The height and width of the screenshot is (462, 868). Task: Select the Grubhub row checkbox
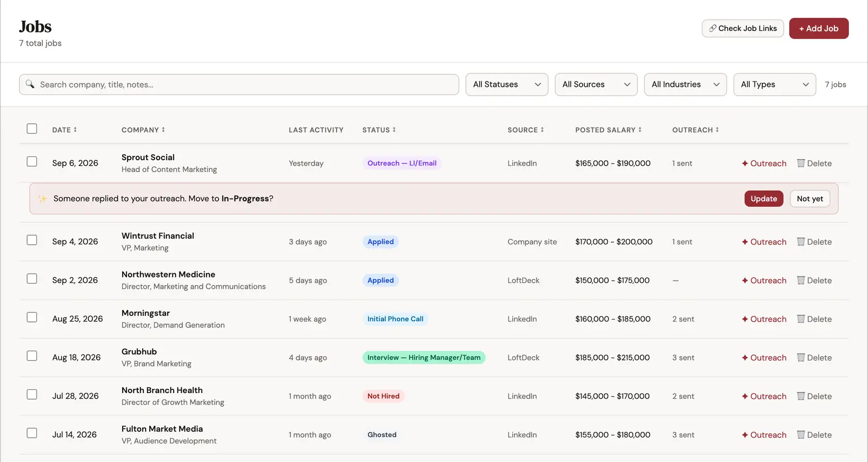coord(32,356)
